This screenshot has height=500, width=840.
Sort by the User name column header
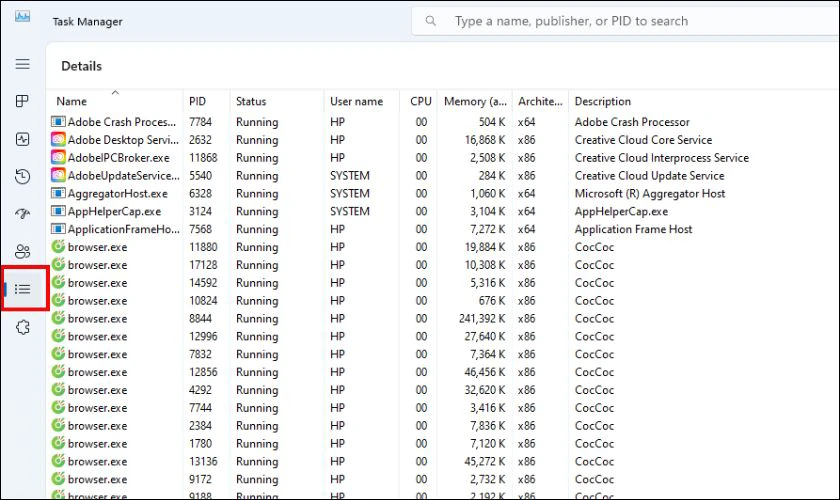[x=356, y=101]
